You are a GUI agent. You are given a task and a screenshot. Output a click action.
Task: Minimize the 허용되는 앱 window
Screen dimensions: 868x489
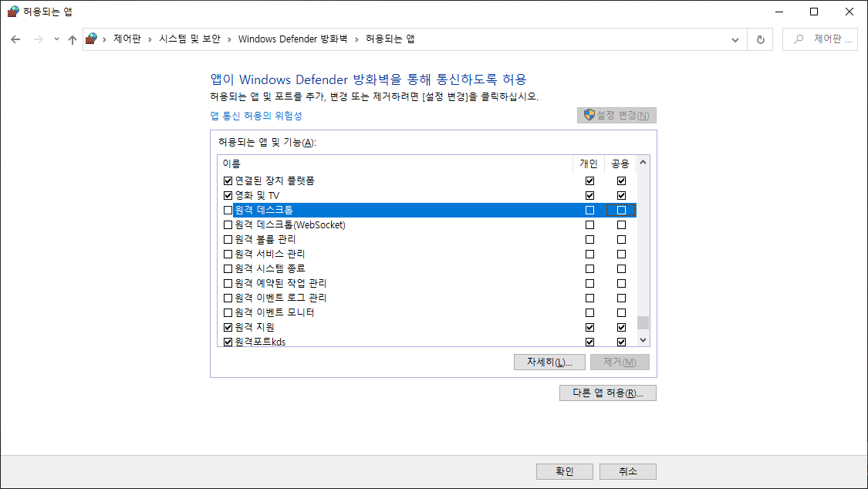coord(778,12)
